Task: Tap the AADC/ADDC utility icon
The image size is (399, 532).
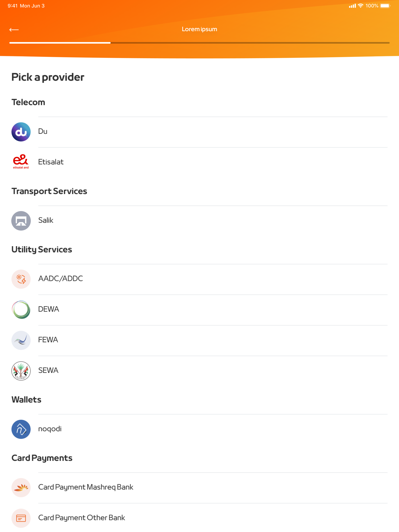Action: tap(21, 279)
